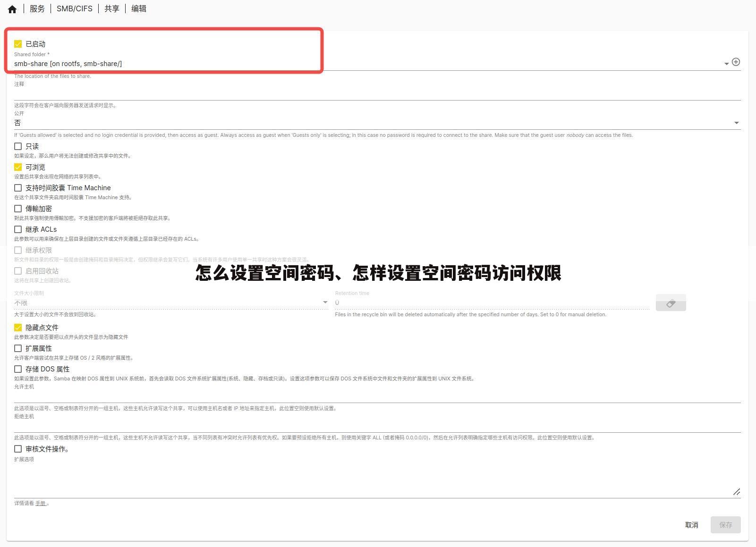The image size is (756, 547).
Task: Enable the 启用回收站 checkbox
Action: [x=18, y=271]
